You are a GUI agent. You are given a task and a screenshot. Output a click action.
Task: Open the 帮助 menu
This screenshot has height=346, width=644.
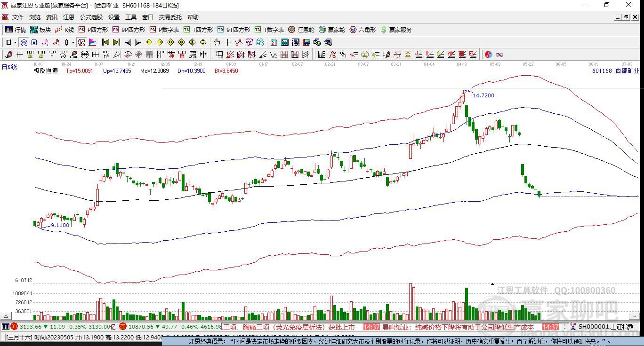point(193,17)
